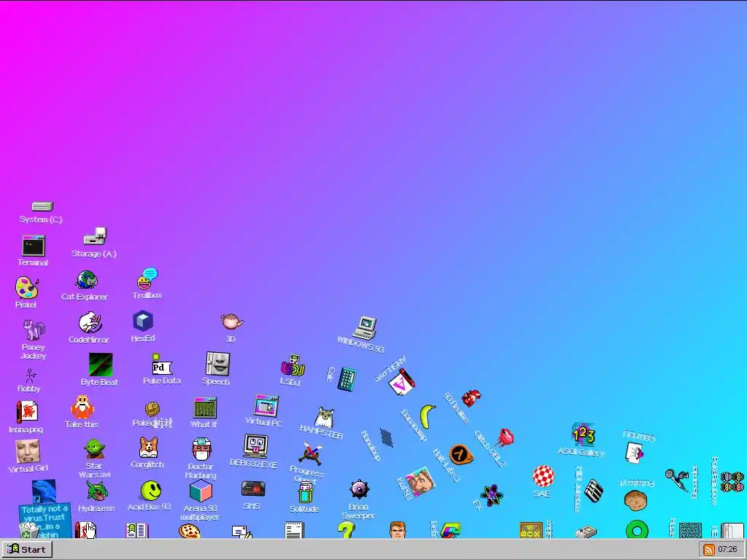The height and width of the screenshot is (560, 747).
Task: Click the Start button
Action: pos(27,550)
